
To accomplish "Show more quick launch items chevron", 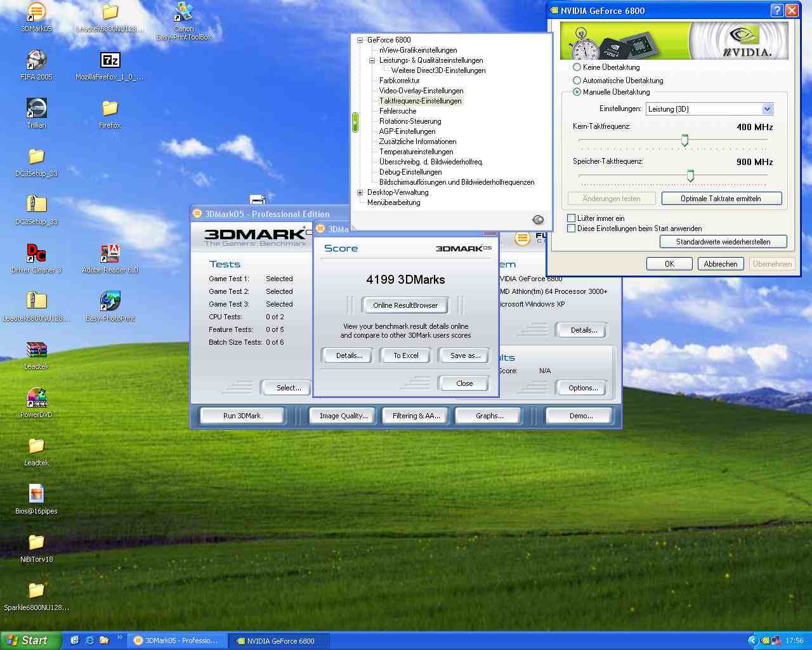I will point(119,637).
